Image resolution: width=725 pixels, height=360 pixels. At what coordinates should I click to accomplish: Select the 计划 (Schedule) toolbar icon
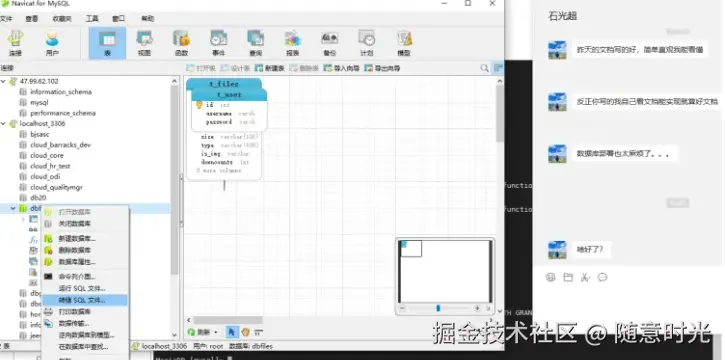[367, 43]
